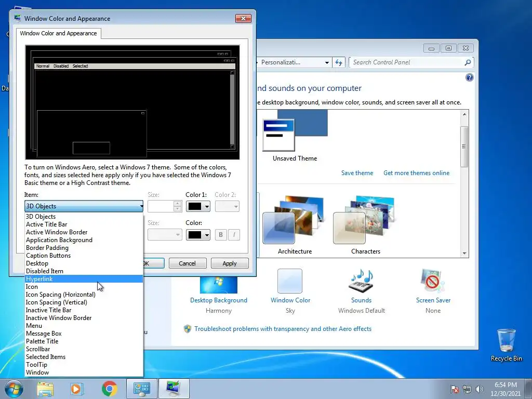Switch to the Personalization taskbar button

[174, 389]
